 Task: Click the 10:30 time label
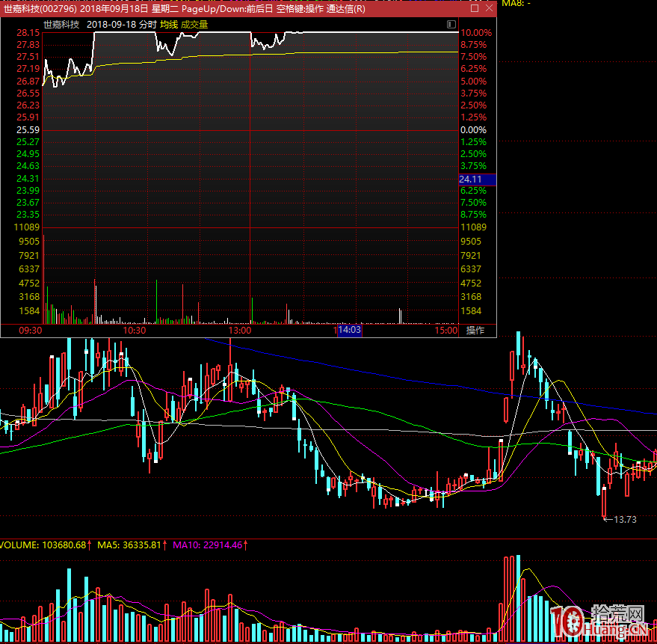click(134, 331)
